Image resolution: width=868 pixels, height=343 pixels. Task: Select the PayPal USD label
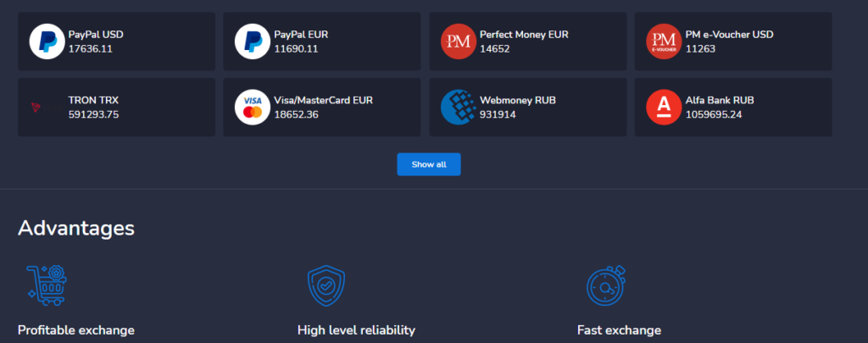(x=96, y=34)
